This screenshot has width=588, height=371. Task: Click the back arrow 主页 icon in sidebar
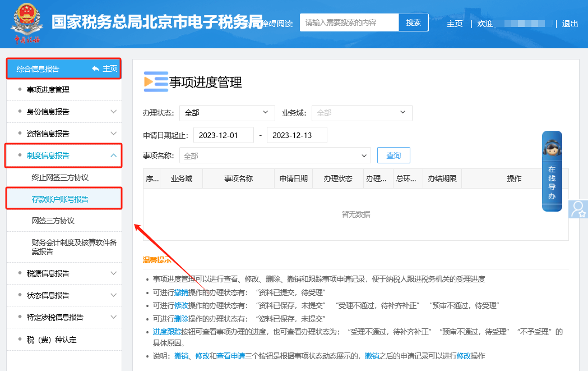[96, 68]
